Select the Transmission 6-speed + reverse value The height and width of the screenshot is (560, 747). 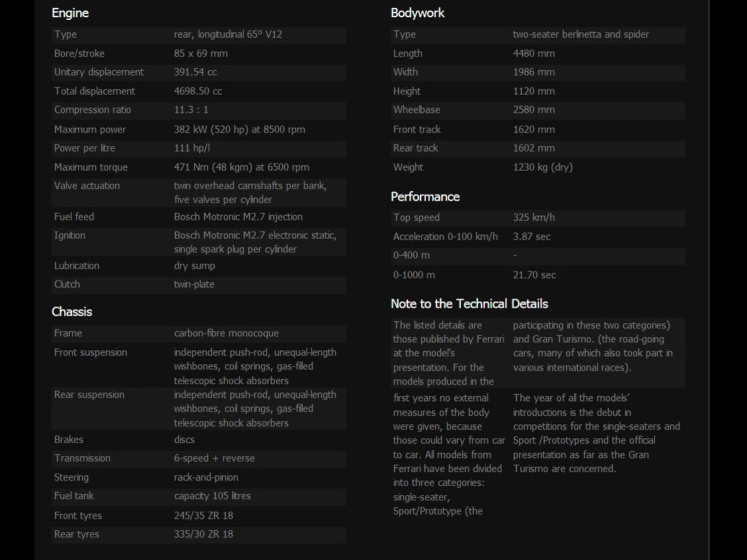214,458
